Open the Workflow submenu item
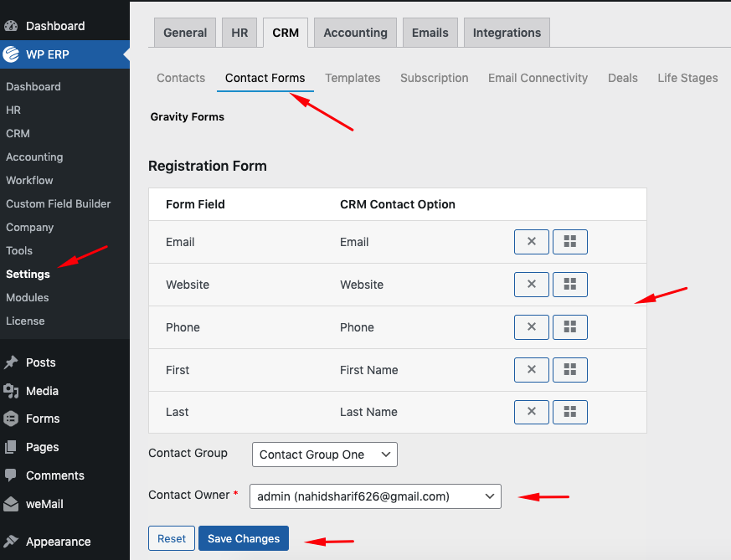Image resolution: width=731 pixels, height=560 pixels. point(29,180)
